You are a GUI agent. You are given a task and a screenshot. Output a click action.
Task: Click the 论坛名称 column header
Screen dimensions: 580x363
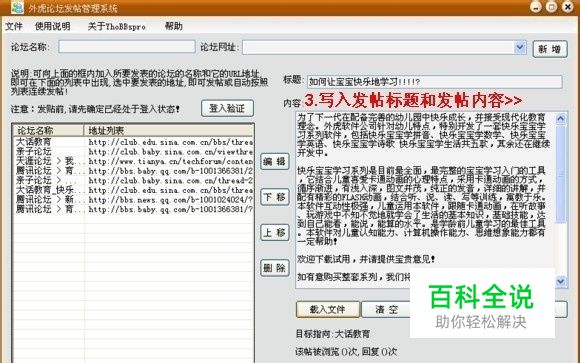[x=48, y=130]
